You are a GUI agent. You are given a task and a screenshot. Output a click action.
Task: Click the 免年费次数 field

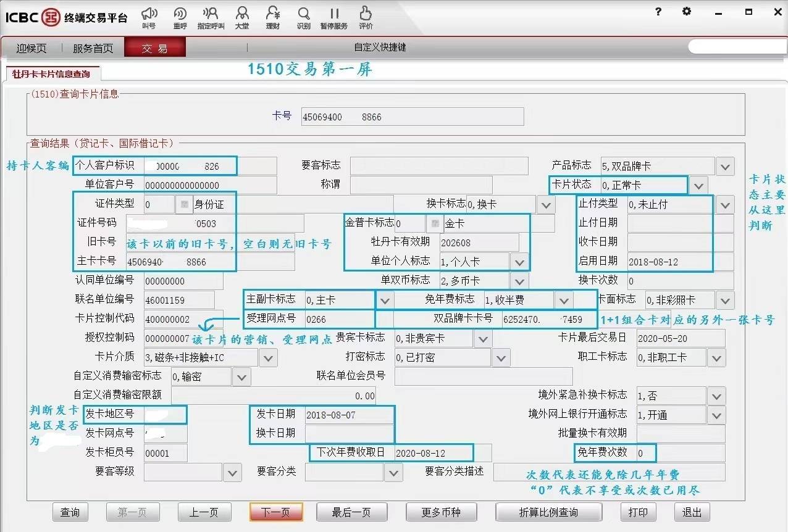(680, 453)
